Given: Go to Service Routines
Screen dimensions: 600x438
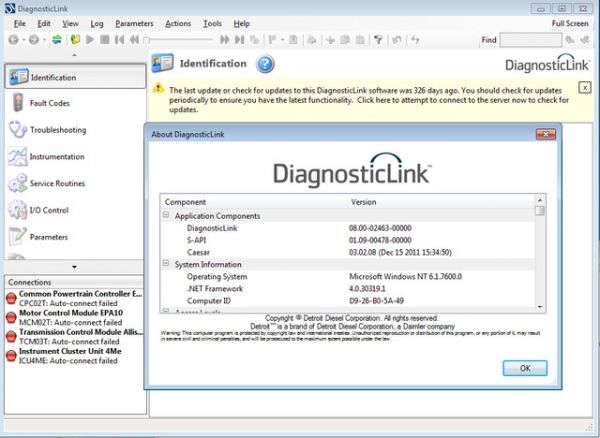Looking at the screenshot, I should tap(56, 184).
